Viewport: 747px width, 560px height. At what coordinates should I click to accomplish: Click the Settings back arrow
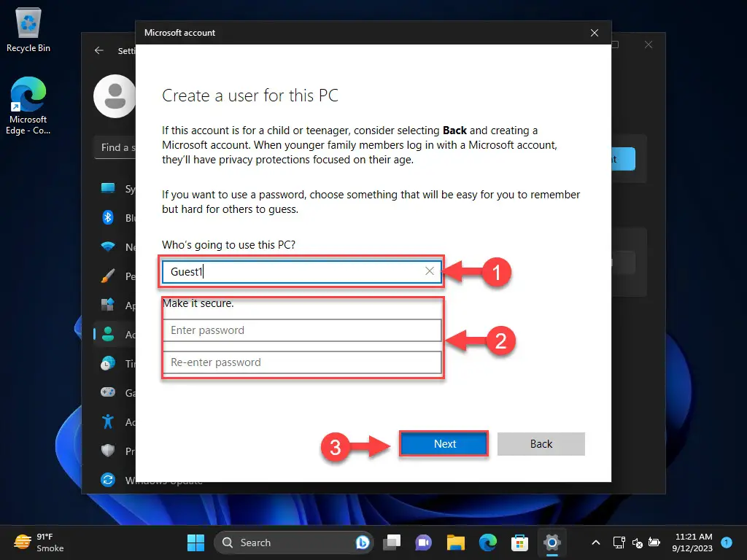tap(99, 50)
